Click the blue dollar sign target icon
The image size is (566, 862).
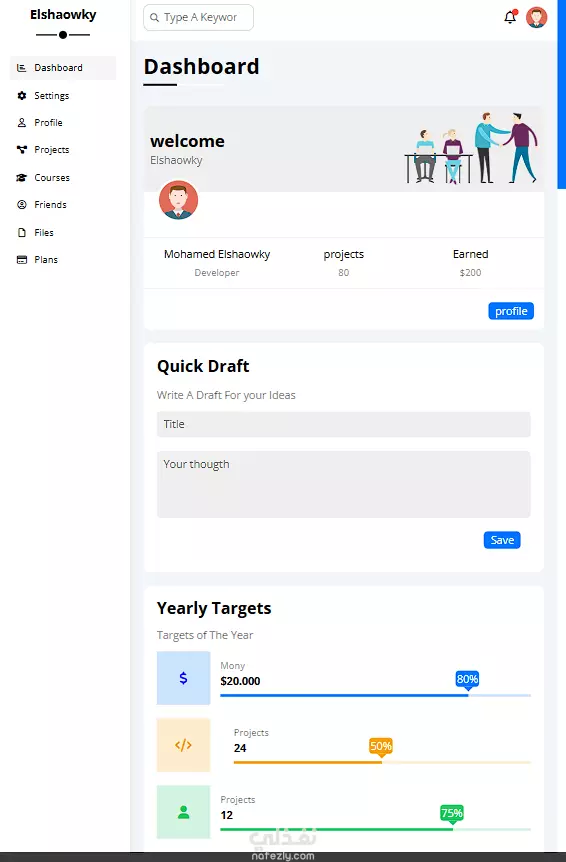184,678
